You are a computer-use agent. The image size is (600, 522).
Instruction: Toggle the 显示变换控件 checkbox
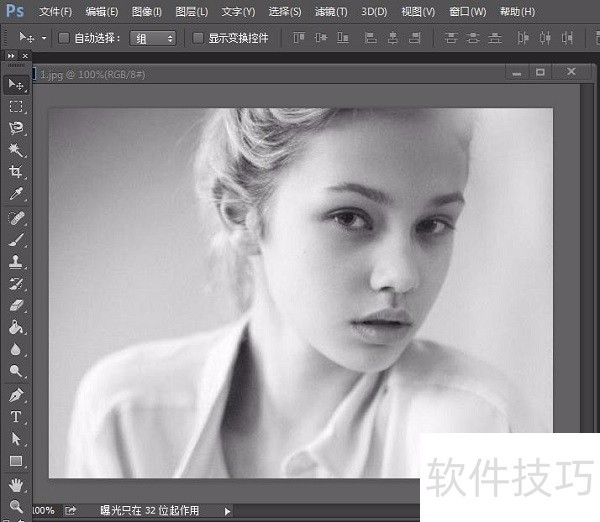pos(198,38)
